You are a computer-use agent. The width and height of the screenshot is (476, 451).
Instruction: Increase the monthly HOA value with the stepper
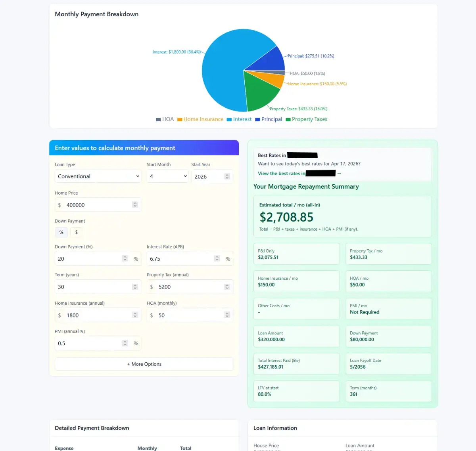(226, 313)
